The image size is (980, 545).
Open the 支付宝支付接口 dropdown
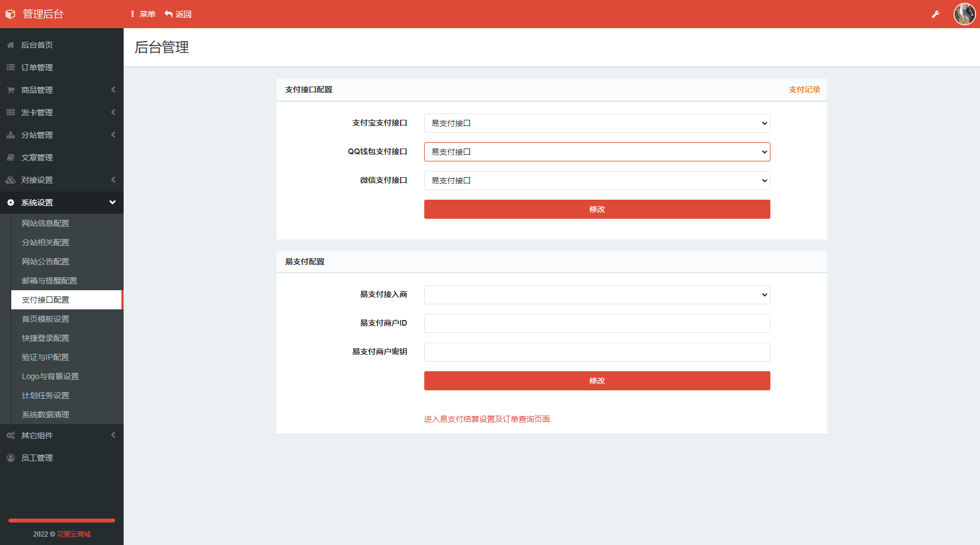click(597, 123)
